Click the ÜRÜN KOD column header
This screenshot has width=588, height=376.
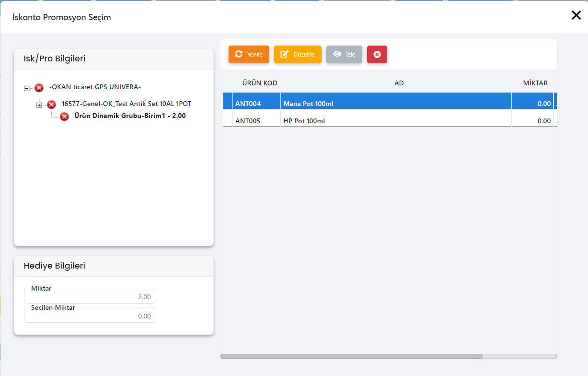click(260, 83)
